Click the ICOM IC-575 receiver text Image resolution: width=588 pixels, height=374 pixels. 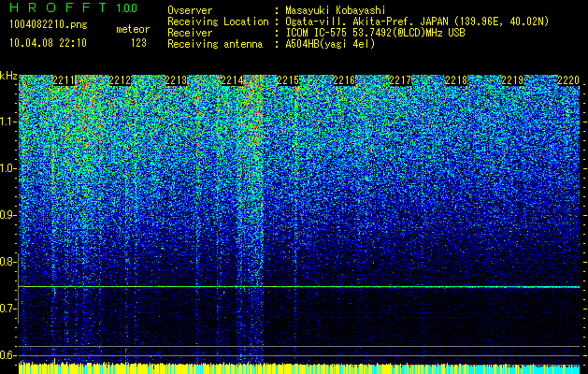[x=375, y=33]
